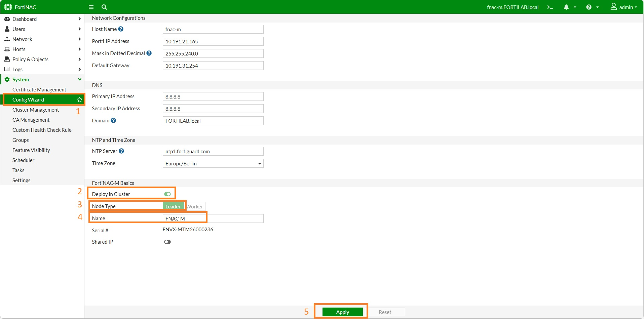This screenshot has width=644, height=319.
Task: Select Worker node type
Action: pyautogui.click(x=195, y=206)
